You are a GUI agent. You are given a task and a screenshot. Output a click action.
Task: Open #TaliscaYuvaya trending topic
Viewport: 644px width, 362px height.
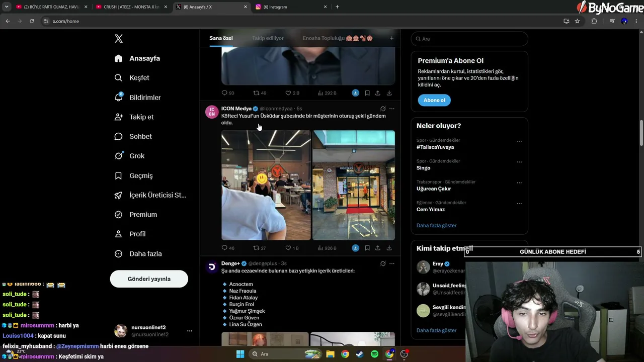click(435, 147)
